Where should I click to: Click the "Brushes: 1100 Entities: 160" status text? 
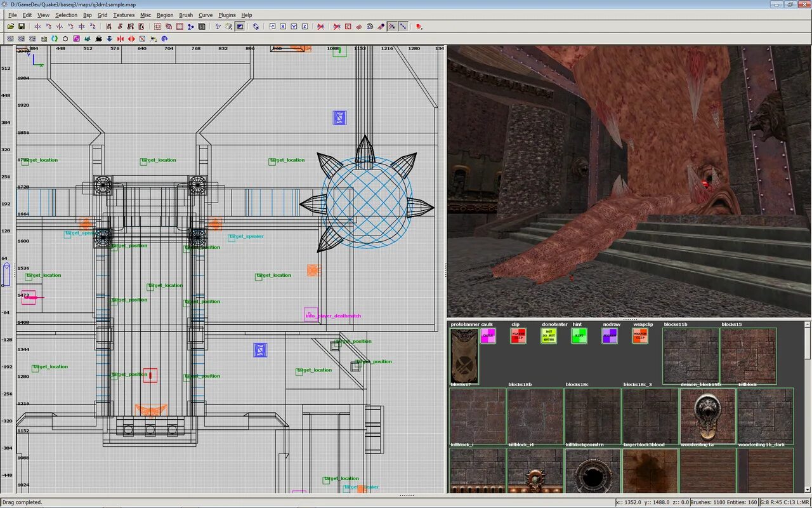coord(724,502)
